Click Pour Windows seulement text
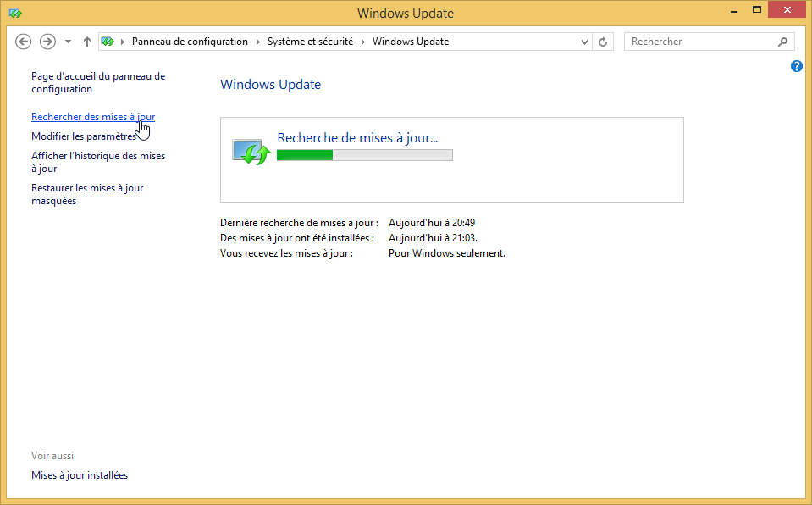The height and width of the screenshot is (505, 812). [447, 253]
